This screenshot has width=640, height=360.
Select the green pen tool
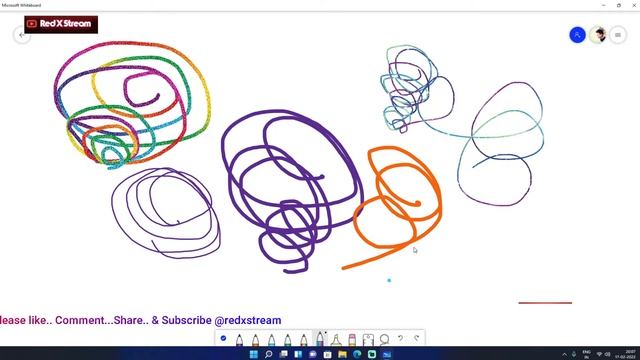pyautogui.click(x=288, y=340)
